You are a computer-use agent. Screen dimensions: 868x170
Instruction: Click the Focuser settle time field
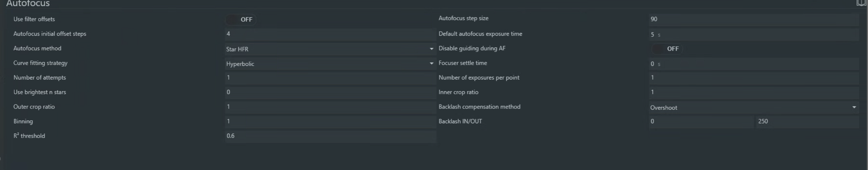(753, 64)
